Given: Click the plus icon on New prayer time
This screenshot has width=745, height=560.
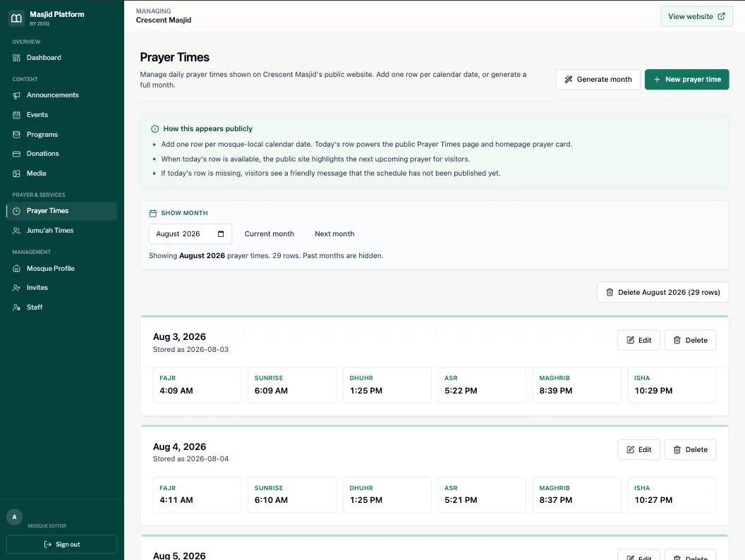Looking at the screenshot, I should 657,79.
